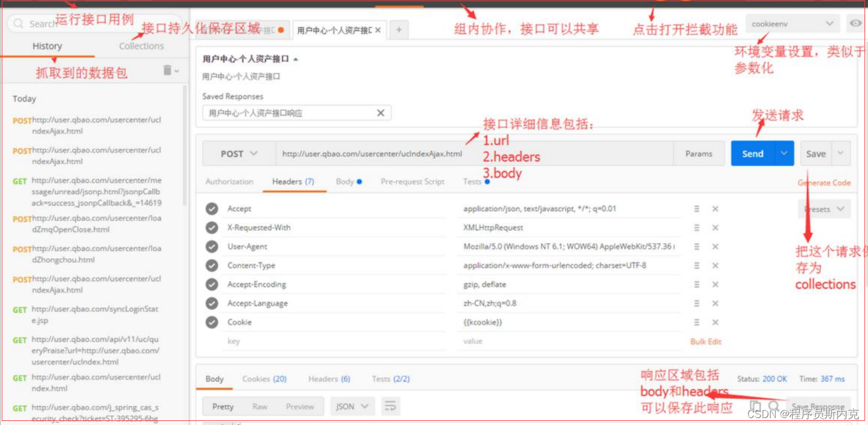Remove the saved response 用户中心-个人资产接口响应
Viewport: 868px width, 425px height.
click(x=380, y=113)
